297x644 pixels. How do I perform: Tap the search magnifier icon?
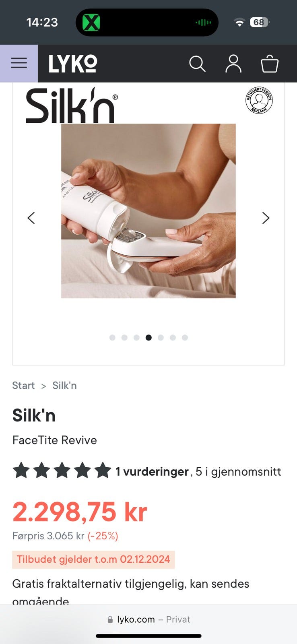click(197, 64)
